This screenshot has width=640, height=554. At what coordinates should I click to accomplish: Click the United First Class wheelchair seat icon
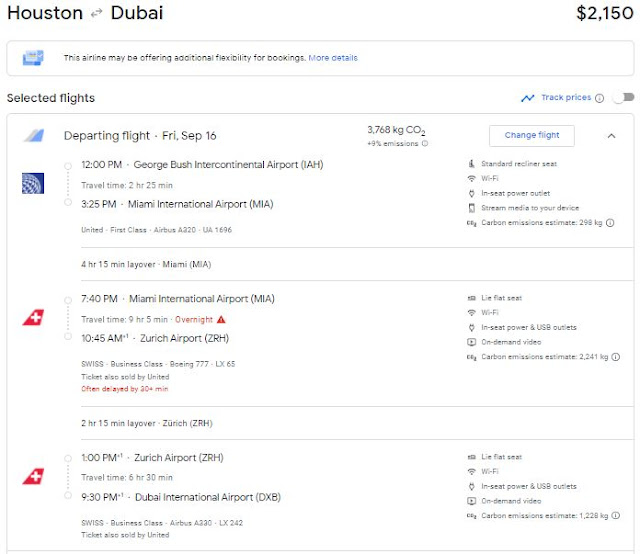point(472,164)
